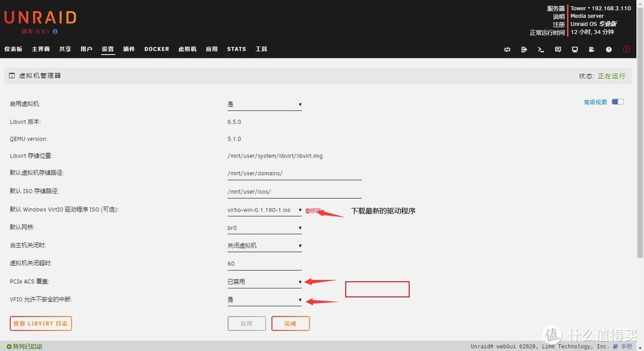
Task: Open the DOCKER tab
Action: coord(157,49)
